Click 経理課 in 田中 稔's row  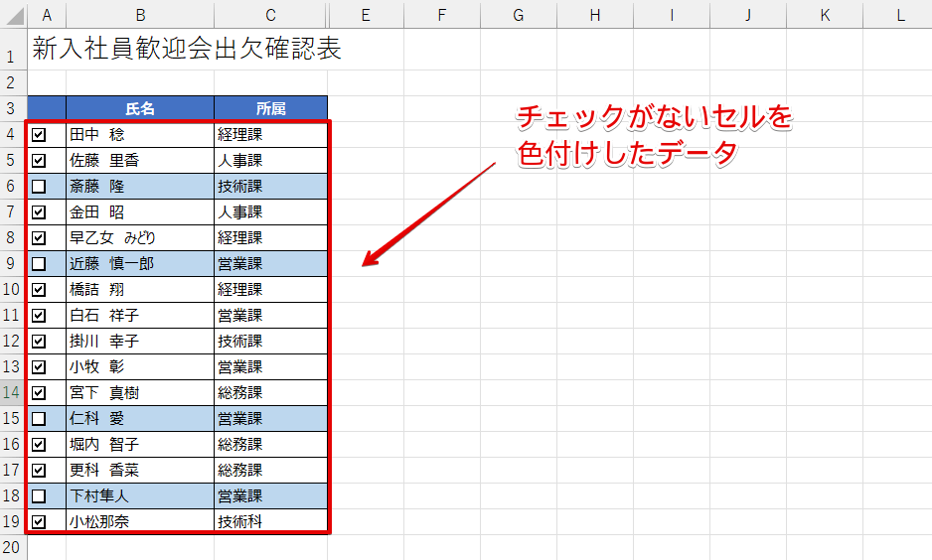pos(270,135)
